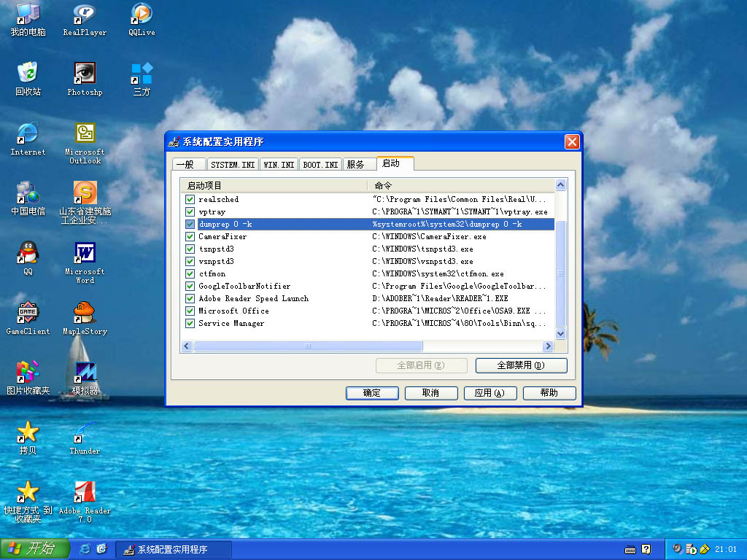Open the Thunder desktop shortcut
Screen dimensions: 747x560
pyautogui.click(x=85, y=432)
